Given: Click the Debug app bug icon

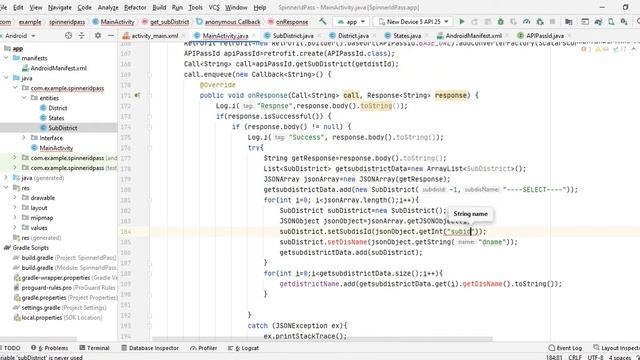Looking at the screenshot, I should coord(500,22).
